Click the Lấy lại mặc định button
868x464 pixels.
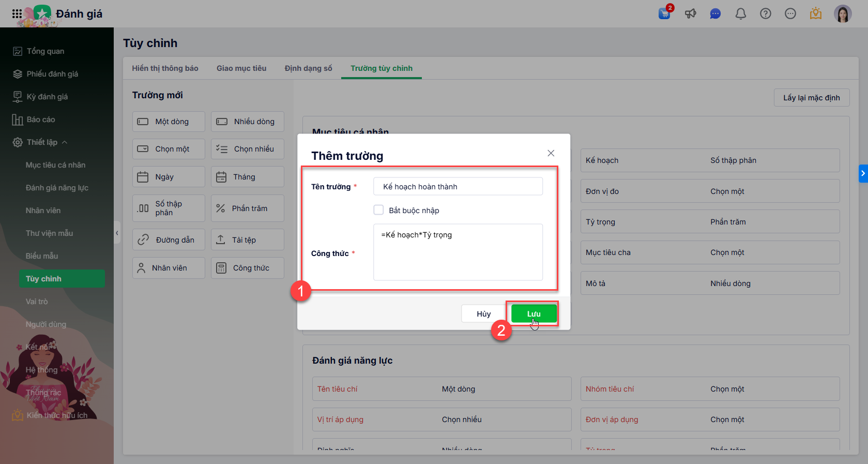[x=811, y=98]
